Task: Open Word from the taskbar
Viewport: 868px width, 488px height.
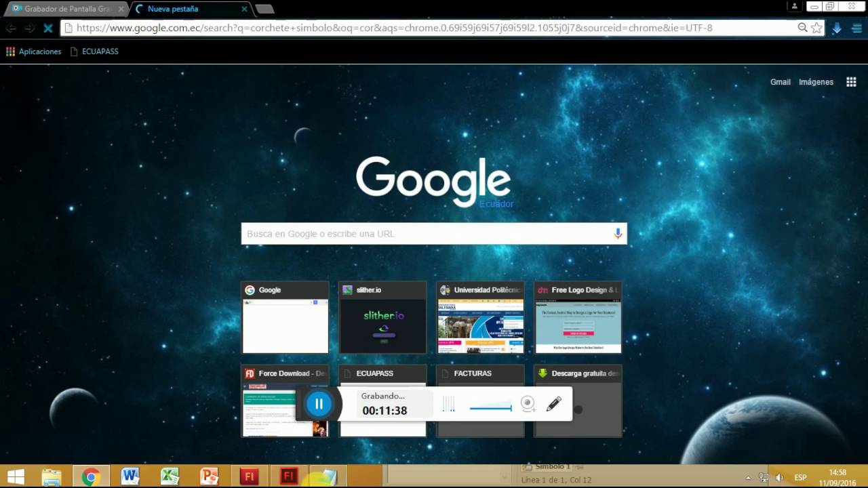Action: click(130, 476)
